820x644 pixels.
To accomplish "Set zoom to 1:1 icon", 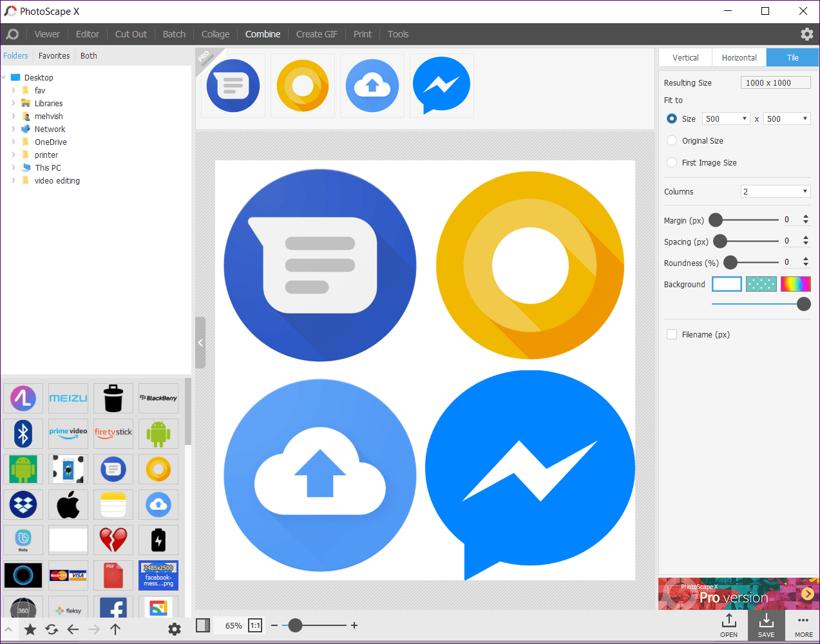I will point(255,625).
